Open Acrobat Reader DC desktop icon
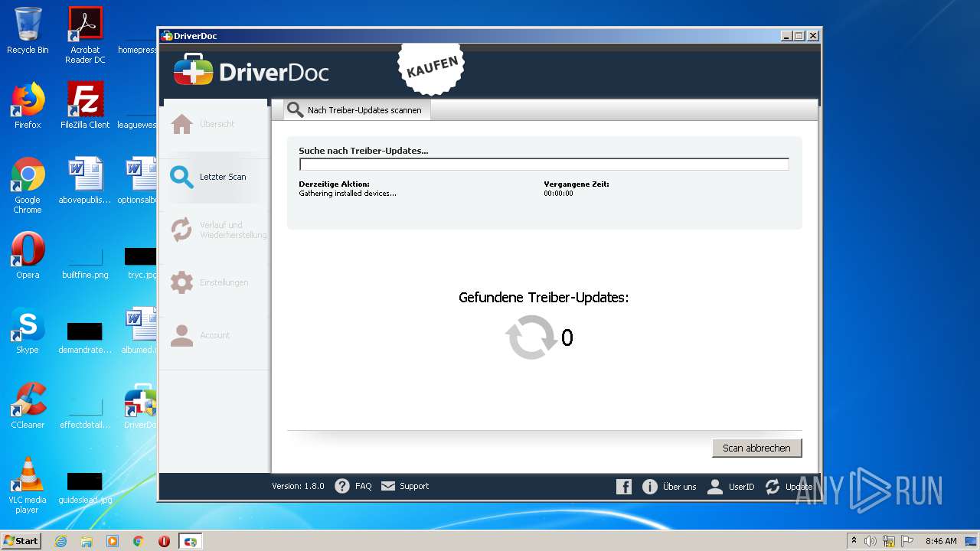The height and width of the screenshot is (551, 980). pyautogui.click(x=85, y=35)
